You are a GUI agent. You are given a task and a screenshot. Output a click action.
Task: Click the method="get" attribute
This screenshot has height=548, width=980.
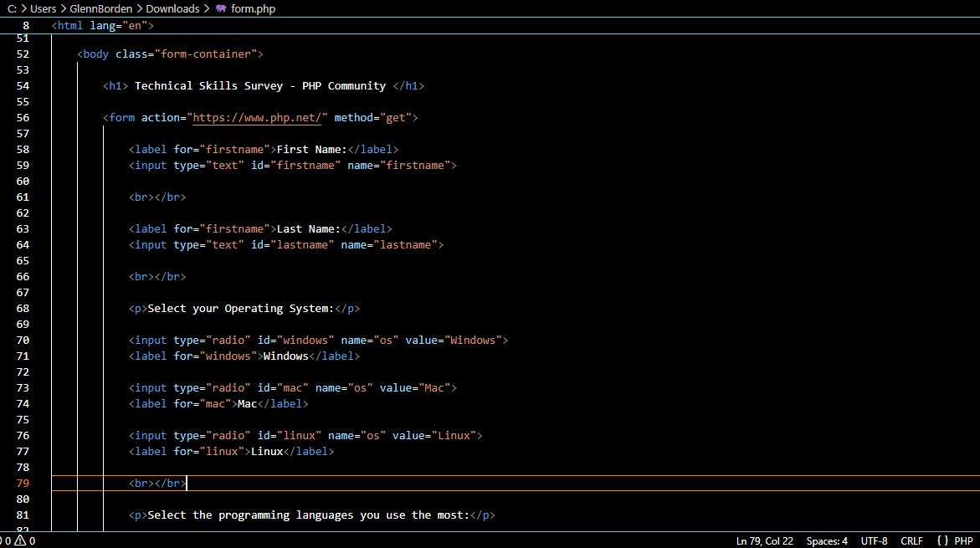(372, 117)
